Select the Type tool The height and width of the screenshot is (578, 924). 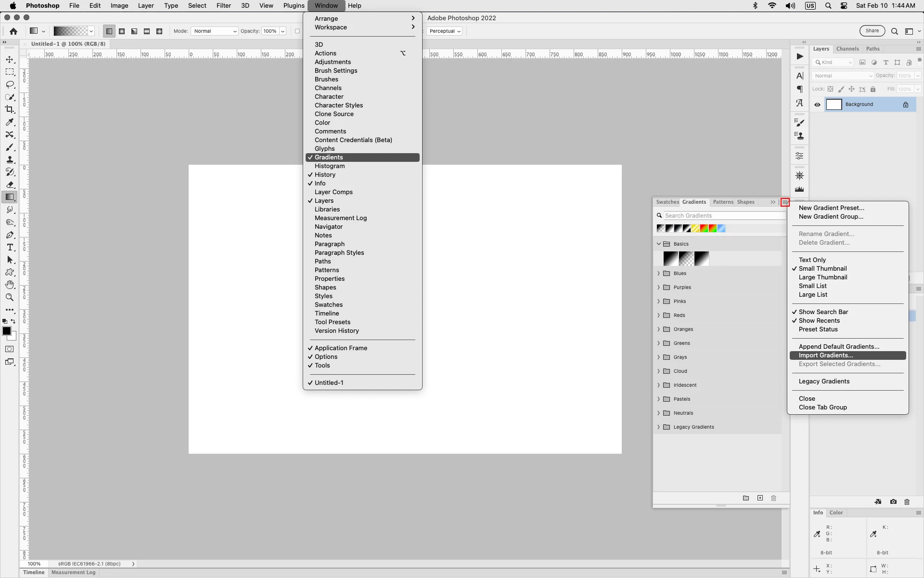click(x=10, y=247)
